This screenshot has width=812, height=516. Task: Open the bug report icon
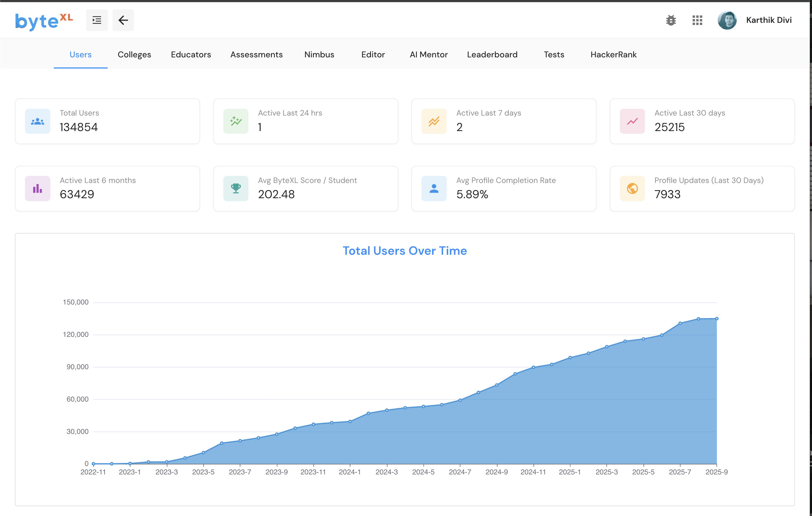point(671,20)
